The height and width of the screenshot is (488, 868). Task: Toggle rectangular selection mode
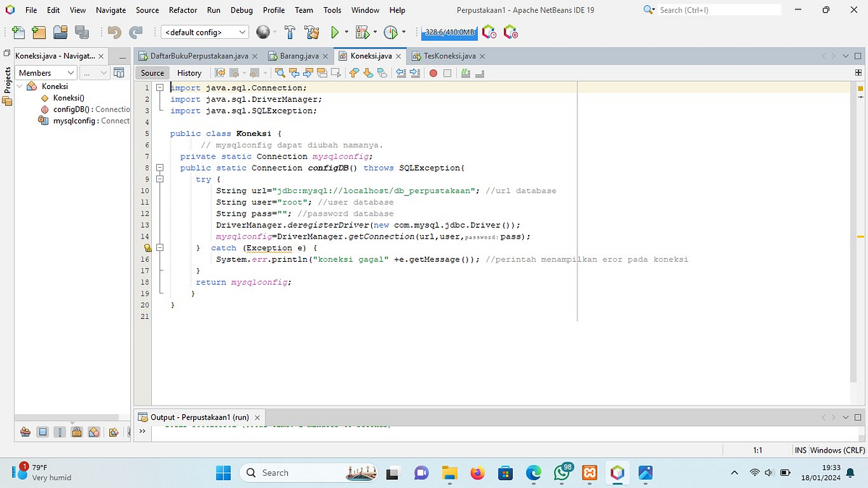336,73
